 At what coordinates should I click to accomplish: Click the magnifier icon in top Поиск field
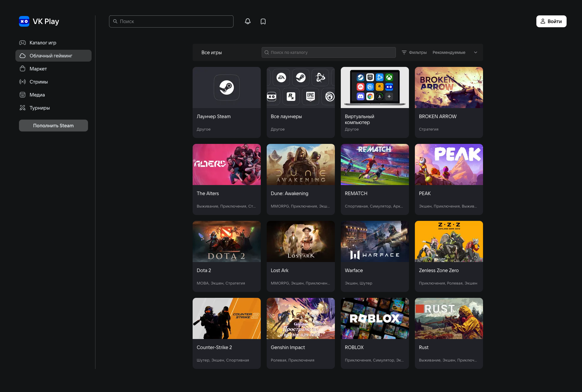(x=115, y=21)
